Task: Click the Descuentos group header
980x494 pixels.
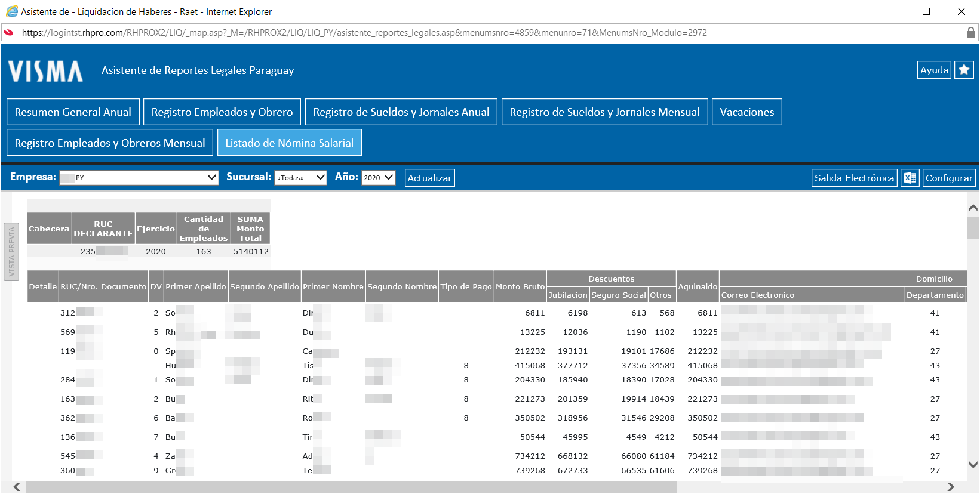Action: click(x=612, y=279)
